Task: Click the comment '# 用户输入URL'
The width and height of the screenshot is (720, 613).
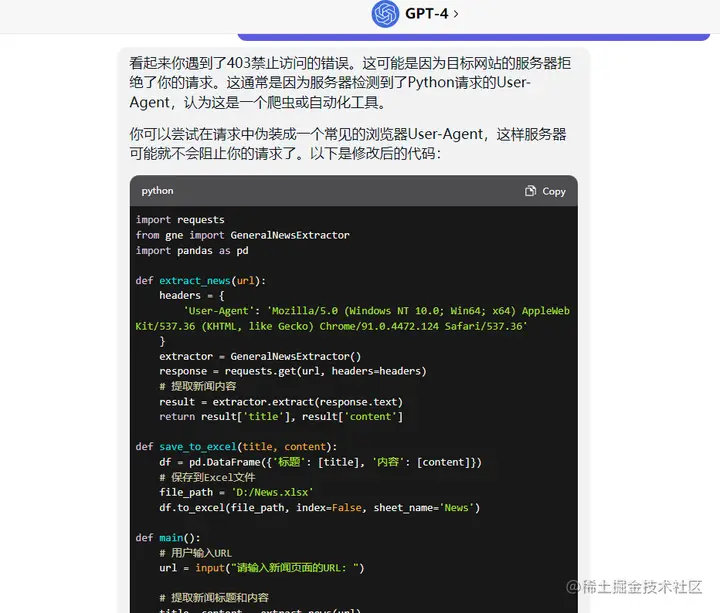Action: pos(195,553)
